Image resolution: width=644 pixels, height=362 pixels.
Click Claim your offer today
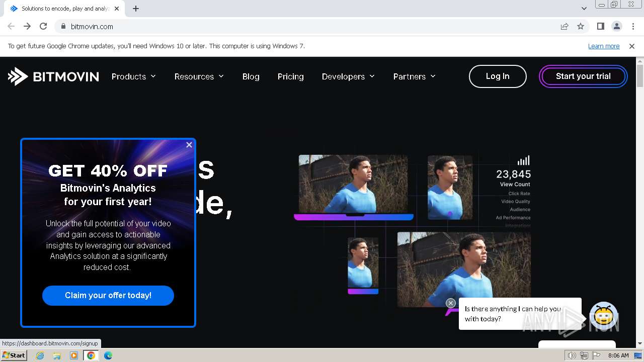(x=108, y=296)
